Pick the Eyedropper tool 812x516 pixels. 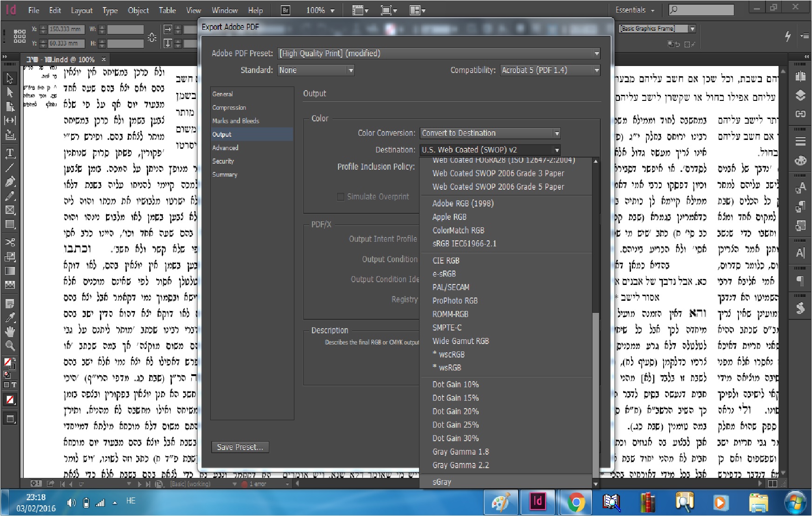(10, 318)
